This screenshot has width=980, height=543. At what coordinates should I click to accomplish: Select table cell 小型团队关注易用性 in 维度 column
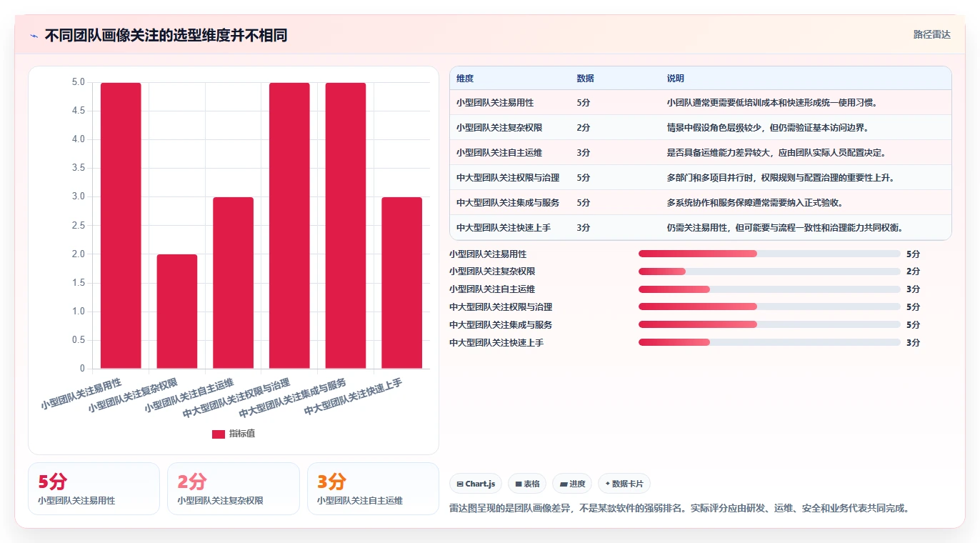tap(495, 102)
